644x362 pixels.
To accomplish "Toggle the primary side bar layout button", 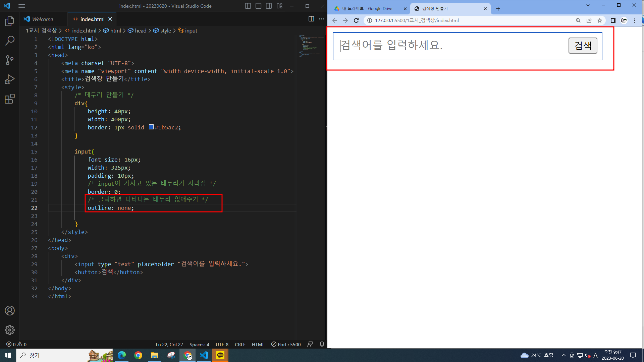I will click(248, 6).
